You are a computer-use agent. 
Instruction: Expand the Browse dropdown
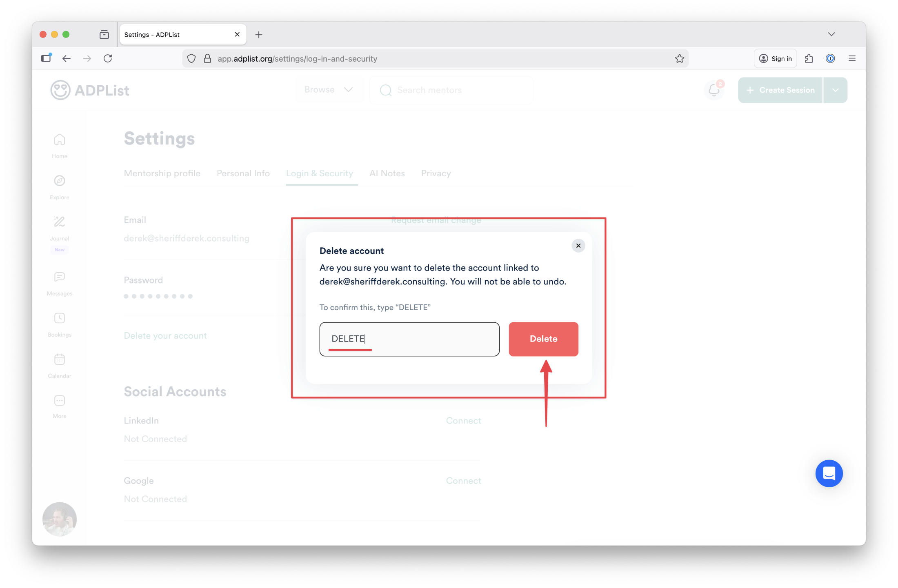[329, 89]
